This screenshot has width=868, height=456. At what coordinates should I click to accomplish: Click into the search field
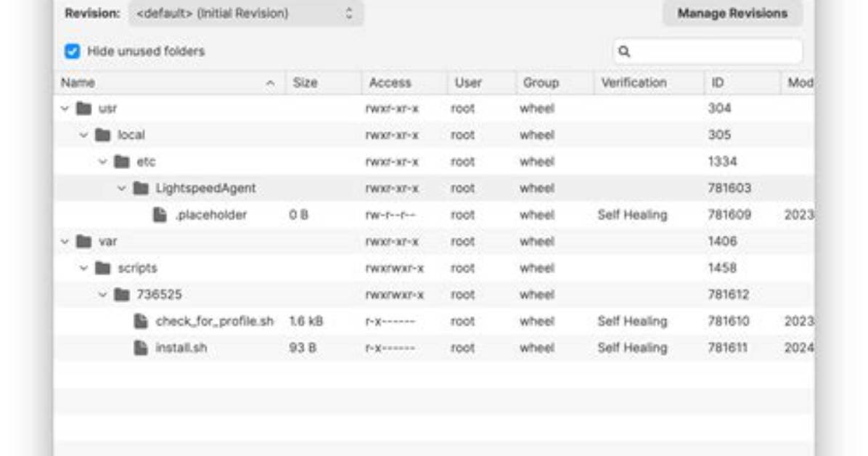click(x=708, y=52)
